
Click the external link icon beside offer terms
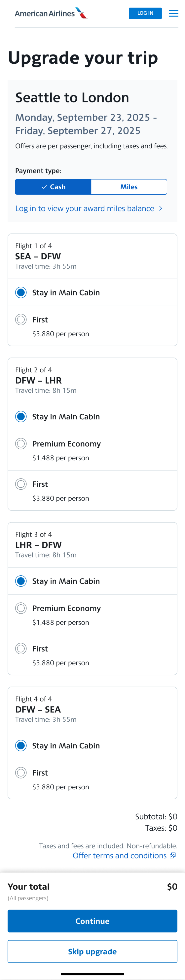tap(172, 855)
